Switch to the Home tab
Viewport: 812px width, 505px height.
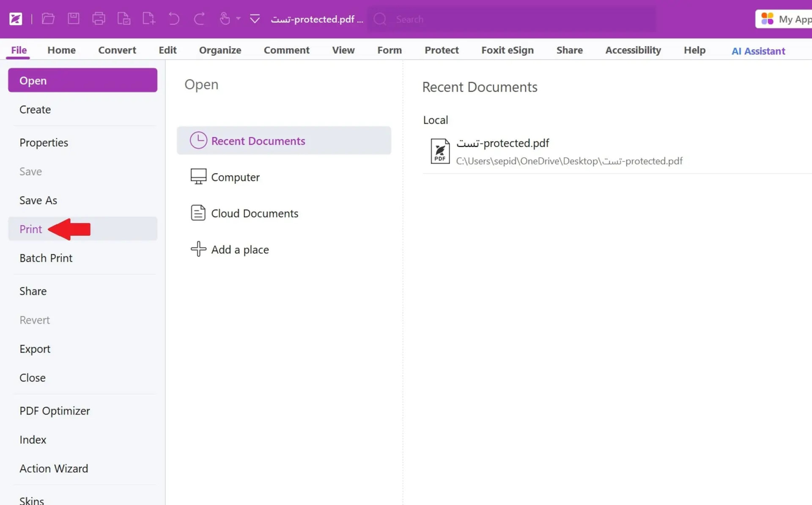61,50
